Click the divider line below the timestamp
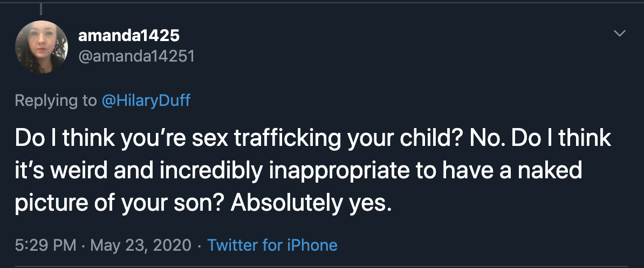The width and height of the screenshot is (644, 268). pyautogui.click(x=322, y=265)
